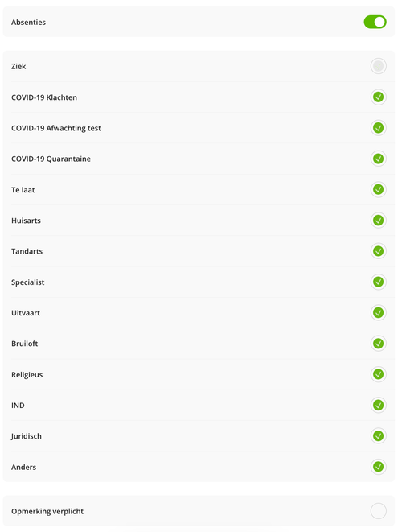This screenshot has height=532, width=402.
Task: Click the Absenties header label
Action: [x=28, y=22]
